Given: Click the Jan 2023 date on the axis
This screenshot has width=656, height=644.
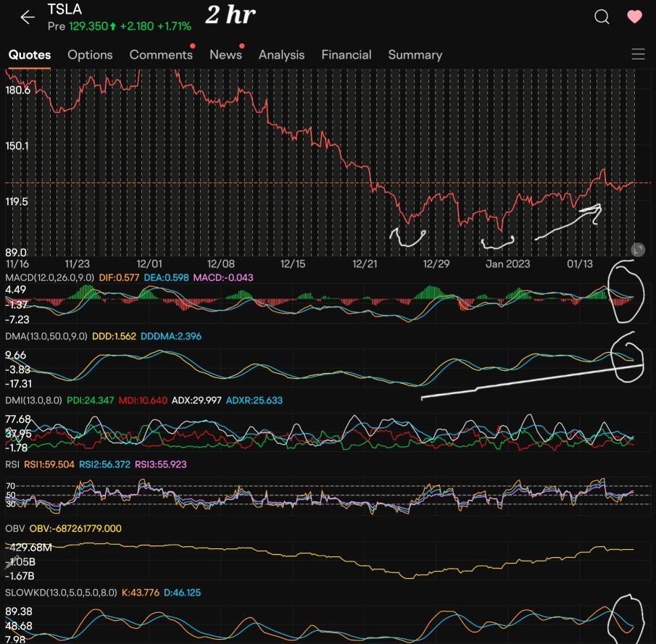Looking at the screenshot, I should pyautogui.click(x=507, y=264).
